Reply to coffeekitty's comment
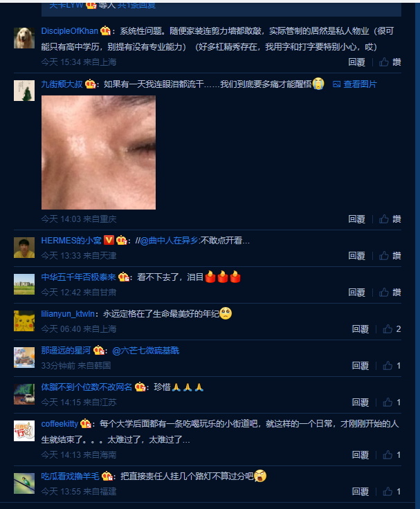 pyautogui.click(x=360, y=455)
